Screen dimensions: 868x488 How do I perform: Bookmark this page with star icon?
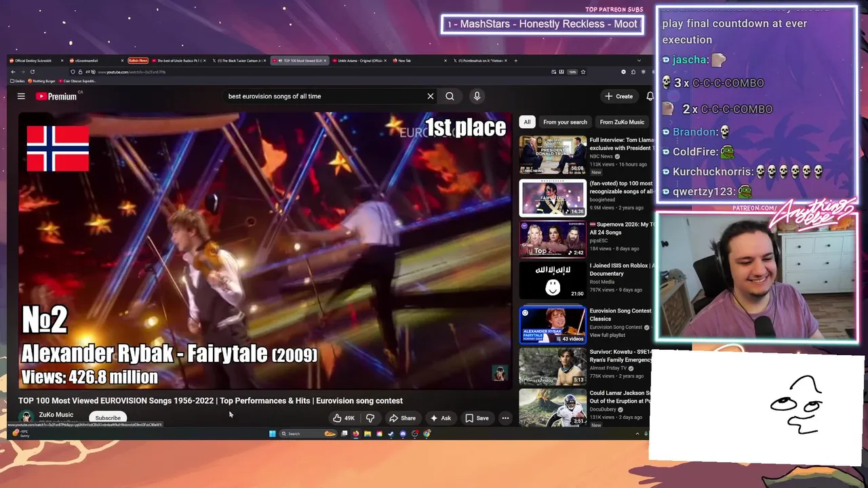tap(583, 72)
